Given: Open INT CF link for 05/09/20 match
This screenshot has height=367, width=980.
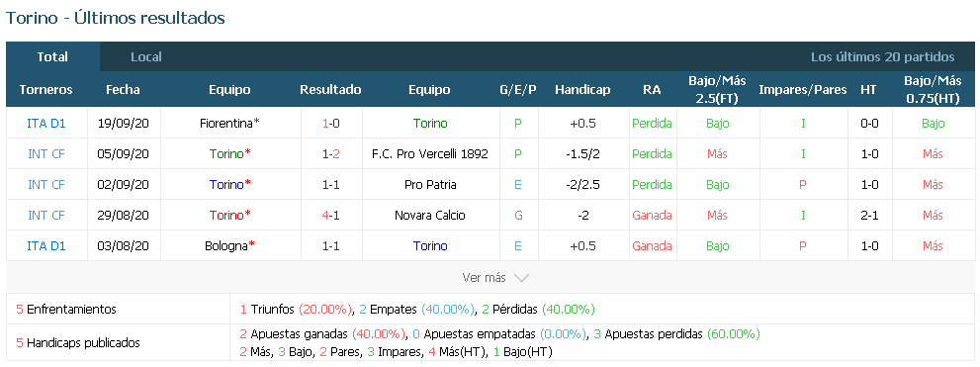Looking at the screenshot, I should click(46, 153).
